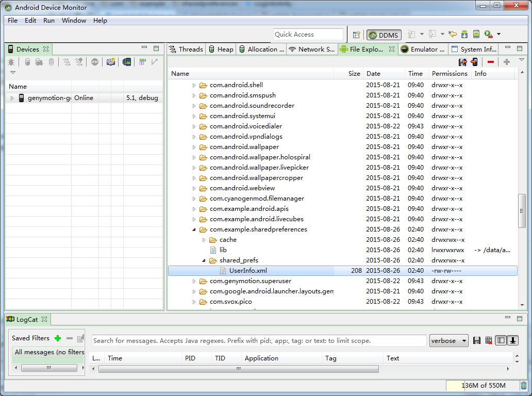
Task: Click the New Folder plus icon
Action: pyautogui.click(x=507, y=62)
